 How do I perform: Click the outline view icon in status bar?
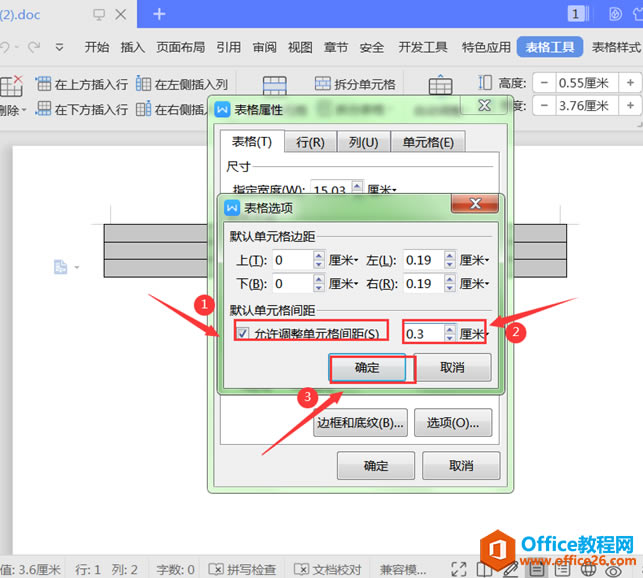pyautogui.click(x=563, y=569)
